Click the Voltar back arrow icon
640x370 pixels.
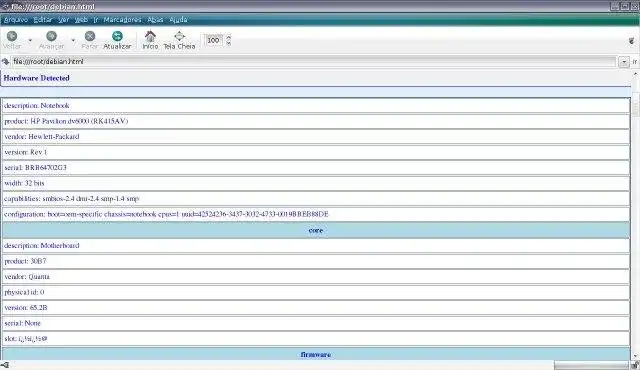click(12, 36)
